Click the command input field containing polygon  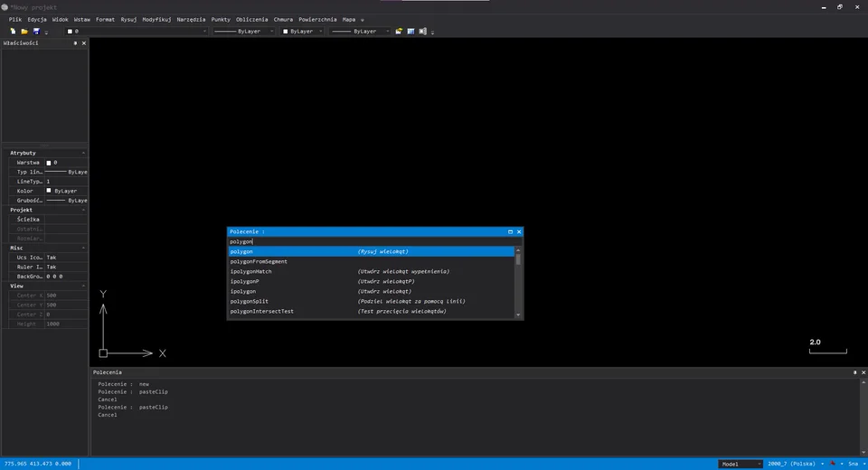click(374, 242)
